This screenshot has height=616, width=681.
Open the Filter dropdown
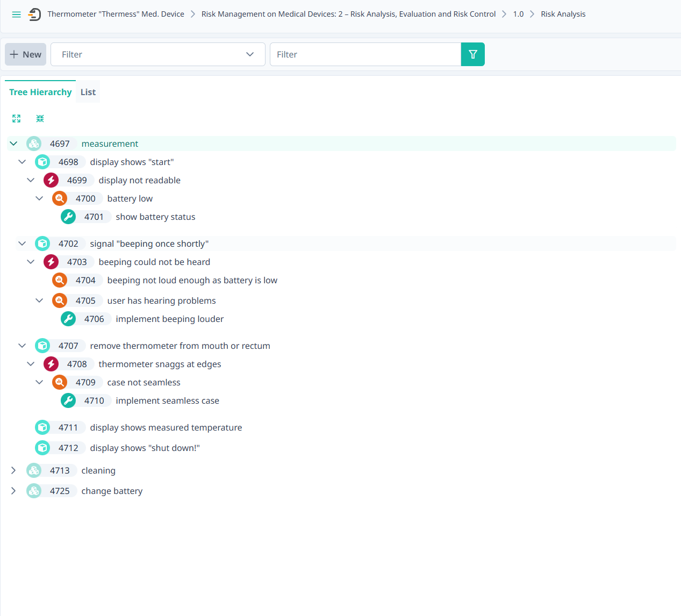[x=158, y=54]
